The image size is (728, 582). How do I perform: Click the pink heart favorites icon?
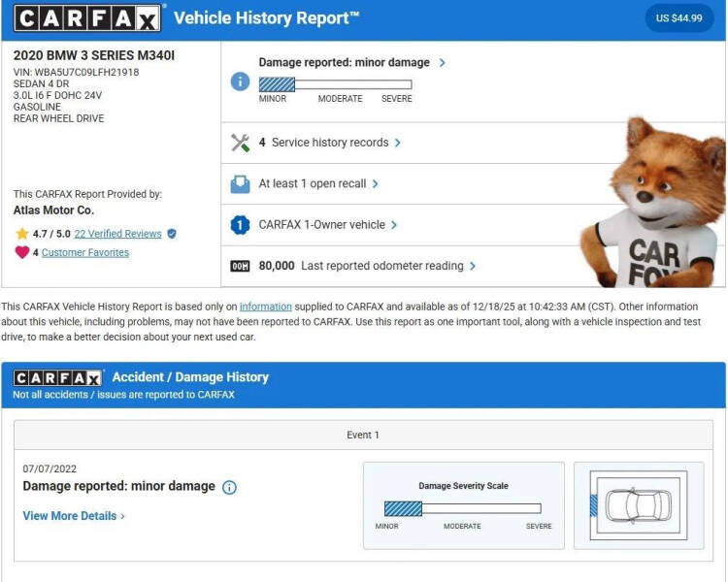tap(22, 252)
